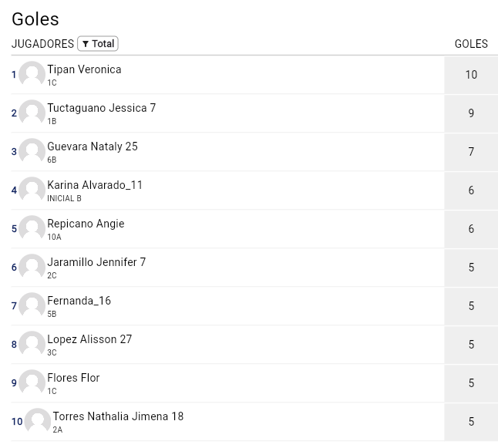
Task: Select team 6B under Guevara Nataly
Action: 52,160
